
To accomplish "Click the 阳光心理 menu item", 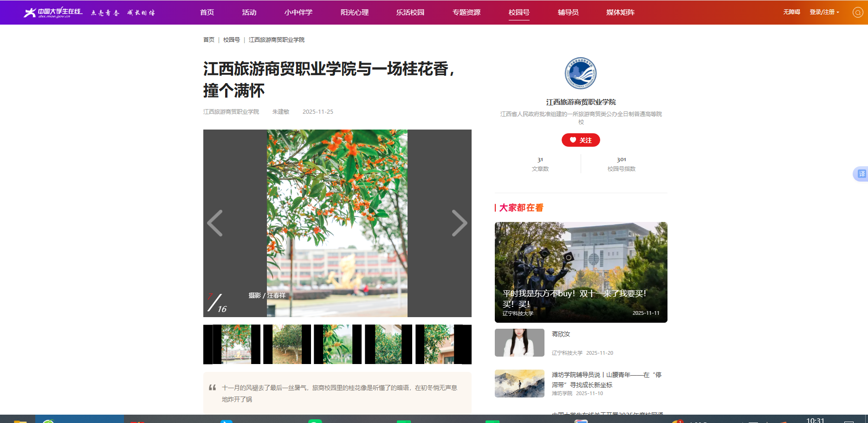I will [x=355, y=13].
